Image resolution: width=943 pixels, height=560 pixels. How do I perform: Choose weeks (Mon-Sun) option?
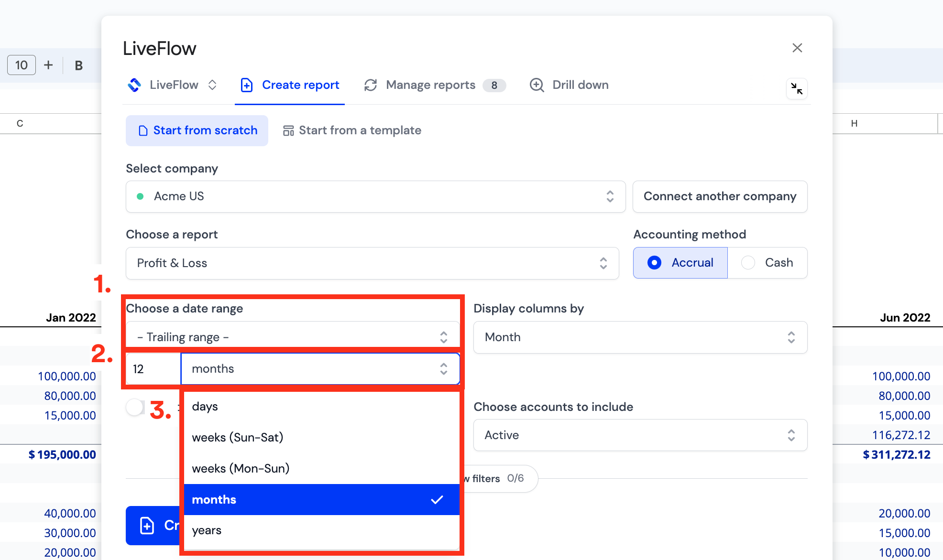pos(321,469)
